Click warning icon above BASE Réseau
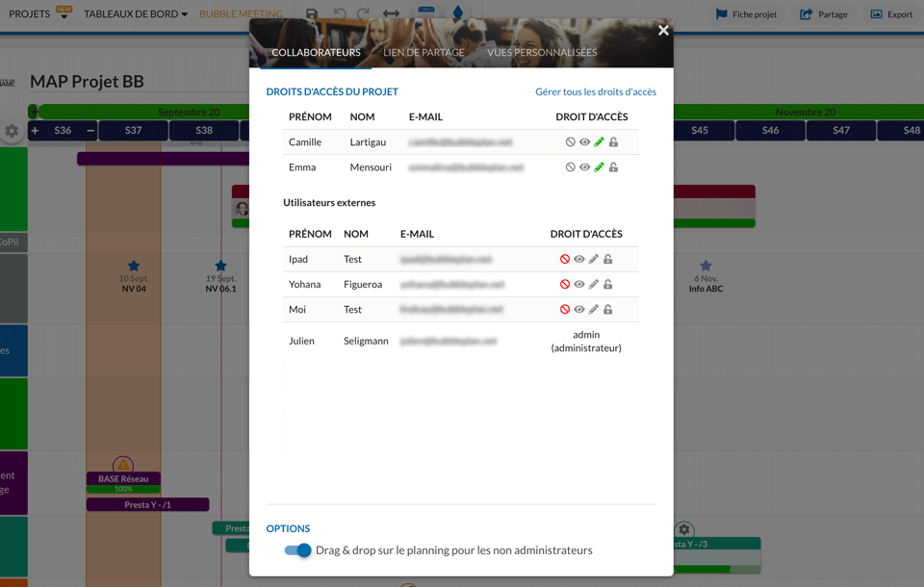924x587 pixels. [x=123, y=465]
